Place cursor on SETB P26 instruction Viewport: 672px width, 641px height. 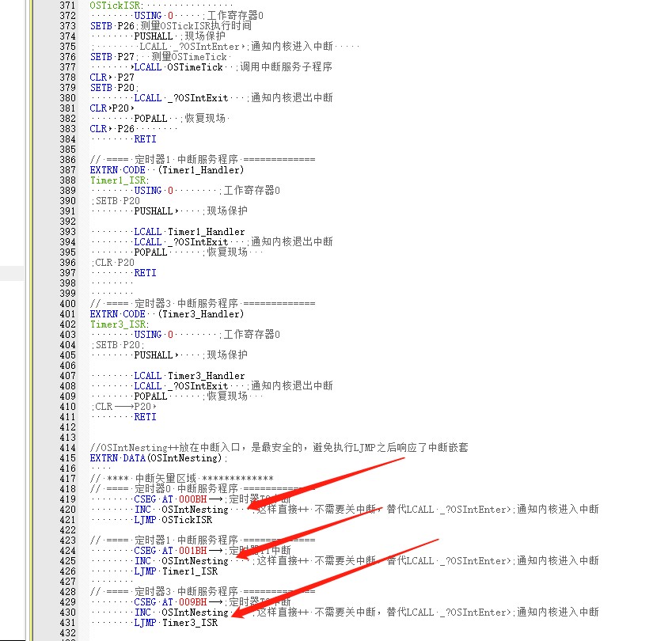point(112,26)
